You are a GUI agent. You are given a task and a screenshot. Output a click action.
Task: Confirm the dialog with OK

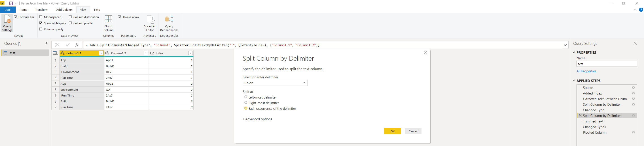point(392,131)
